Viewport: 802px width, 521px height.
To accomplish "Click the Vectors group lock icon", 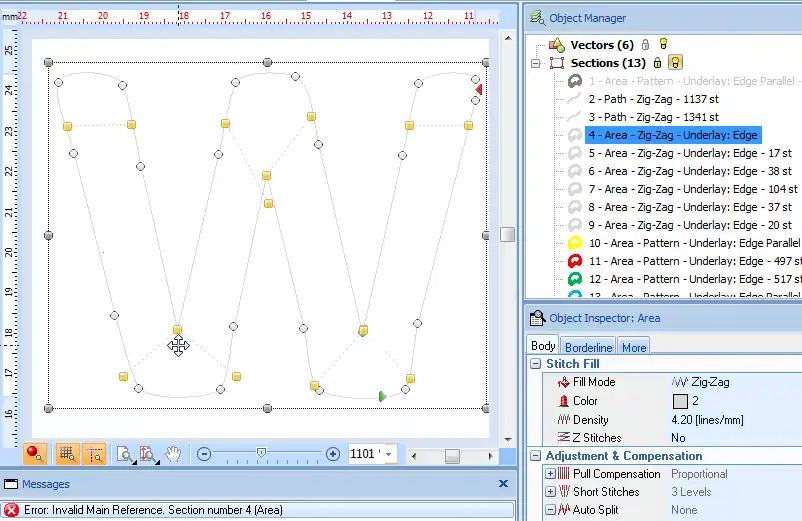I will (645, 45).
